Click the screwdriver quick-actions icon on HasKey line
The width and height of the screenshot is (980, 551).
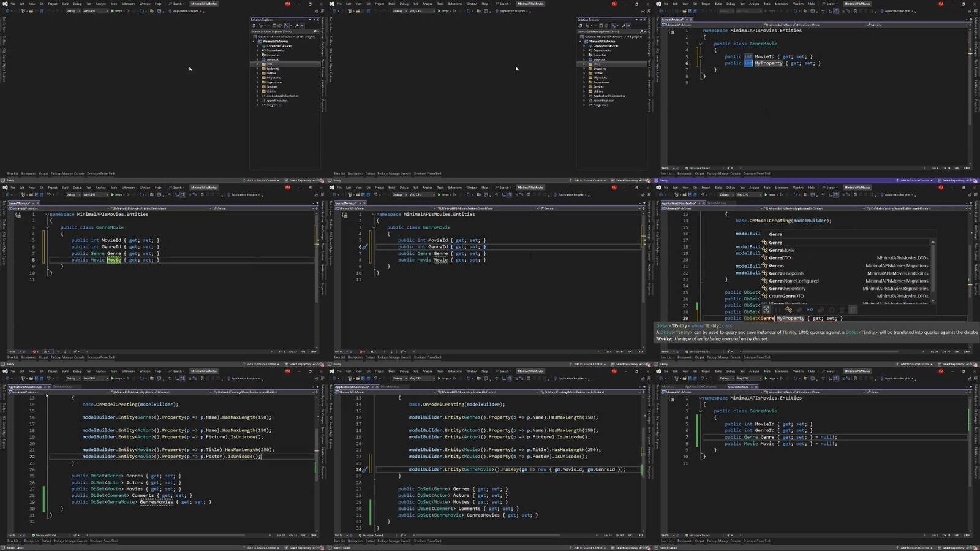(x=364, y=470)
